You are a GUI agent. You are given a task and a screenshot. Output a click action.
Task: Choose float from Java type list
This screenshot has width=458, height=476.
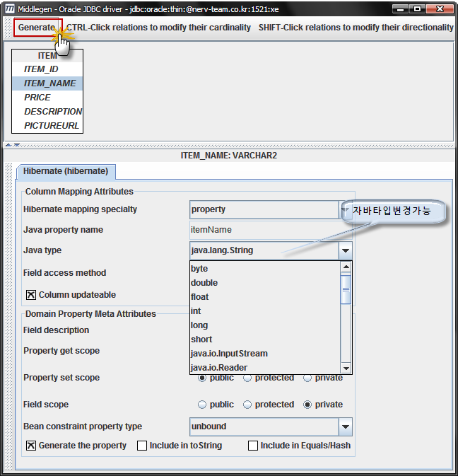[265, 297]
